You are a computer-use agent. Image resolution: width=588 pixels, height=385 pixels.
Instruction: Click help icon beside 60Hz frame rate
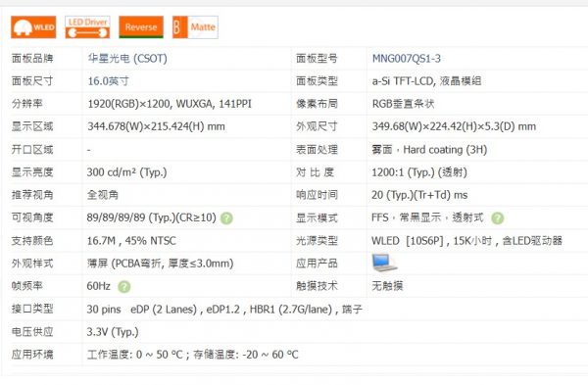click(124, 287)
